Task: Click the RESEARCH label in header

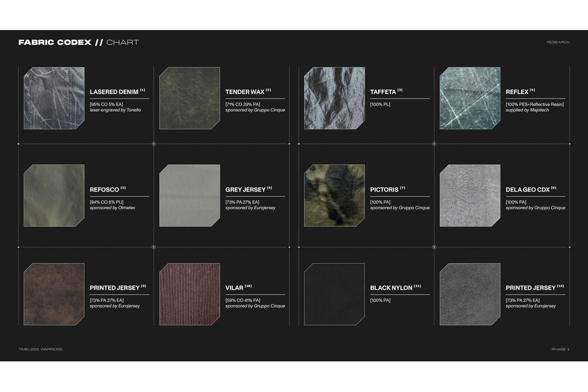Action: coord(557,42)
